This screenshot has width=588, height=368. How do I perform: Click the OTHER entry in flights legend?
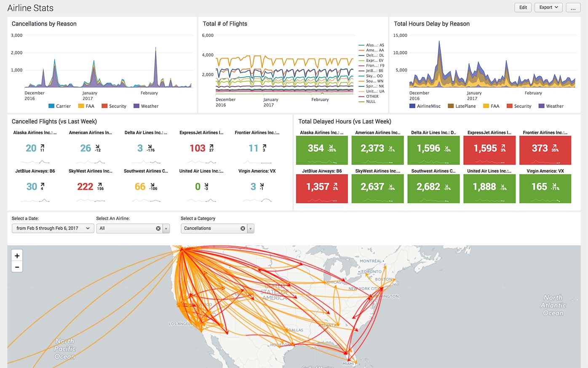pyautogui.click(x=372, y=97)
